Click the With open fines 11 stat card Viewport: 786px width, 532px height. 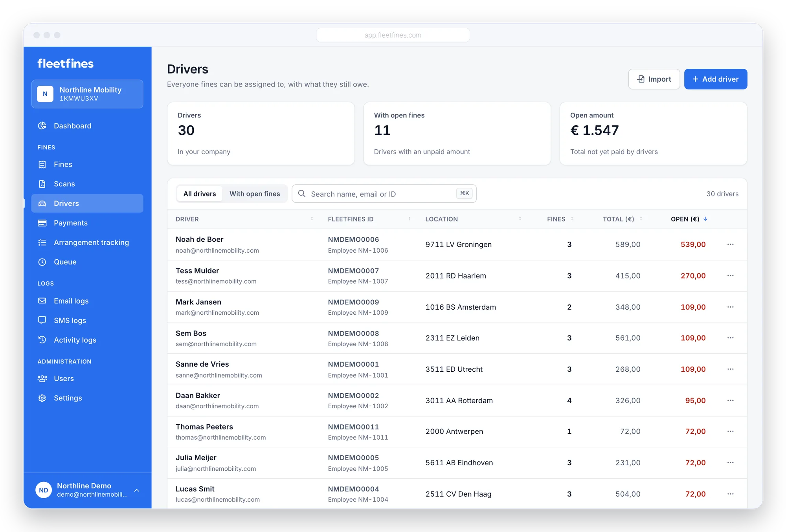[457, 134]
